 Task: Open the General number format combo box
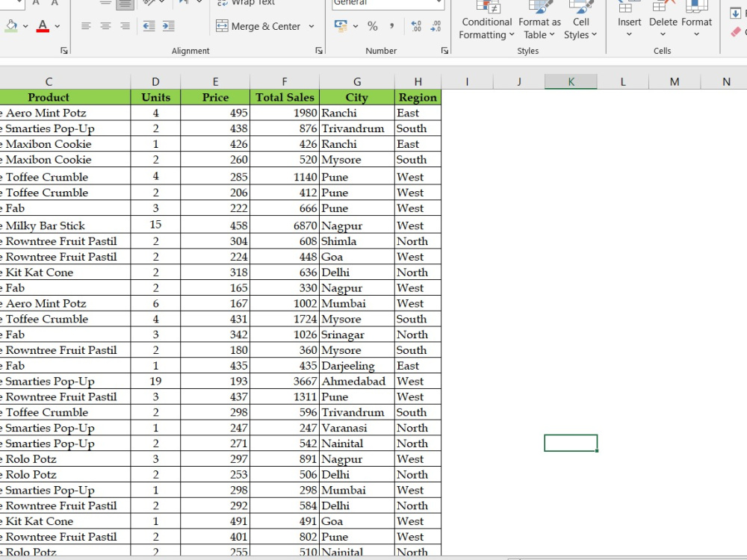[388, 3]
